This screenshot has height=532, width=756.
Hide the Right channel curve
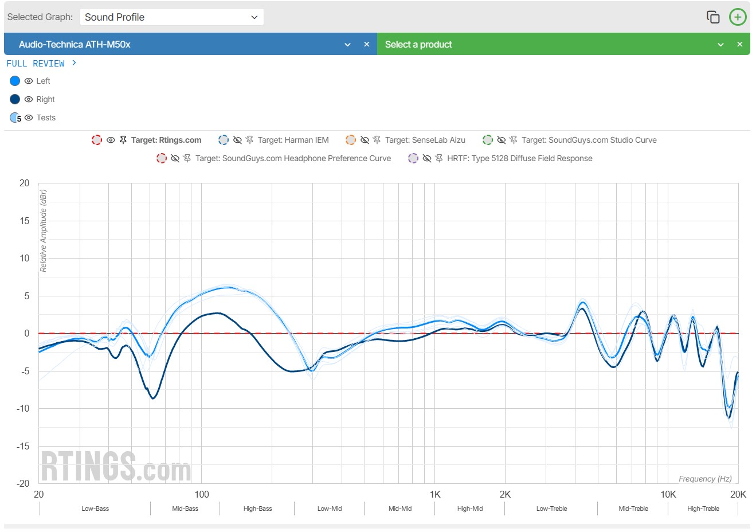[x=29, y=99]
